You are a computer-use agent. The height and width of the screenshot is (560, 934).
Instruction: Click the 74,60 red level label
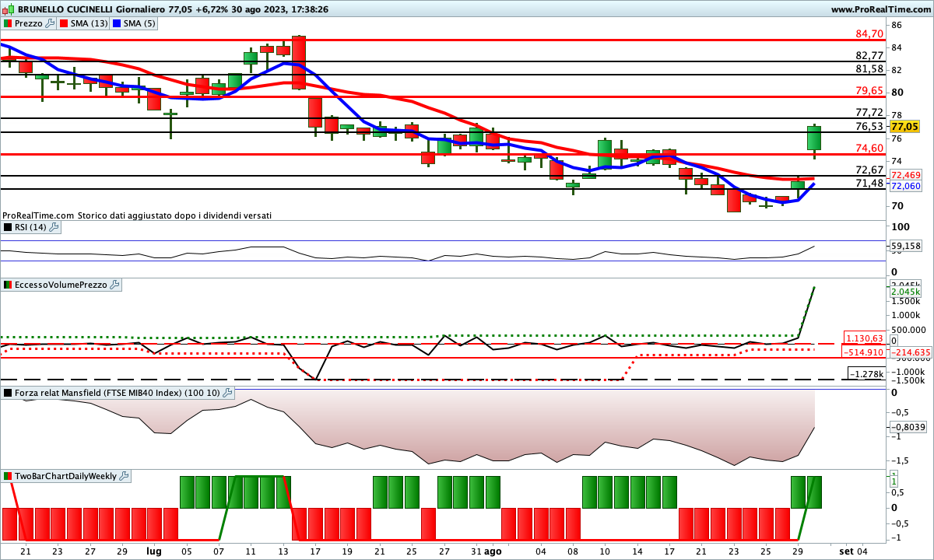869,148
